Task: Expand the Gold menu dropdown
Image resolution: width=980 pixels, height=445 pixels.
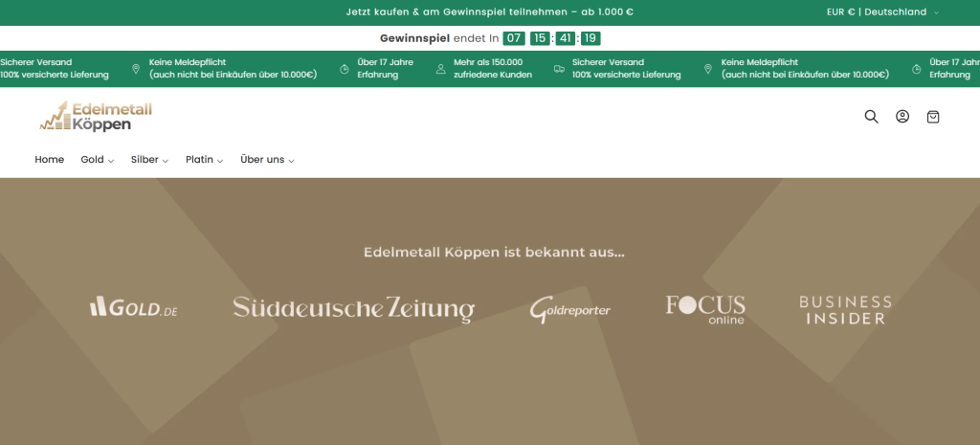Action: (97, 160)
